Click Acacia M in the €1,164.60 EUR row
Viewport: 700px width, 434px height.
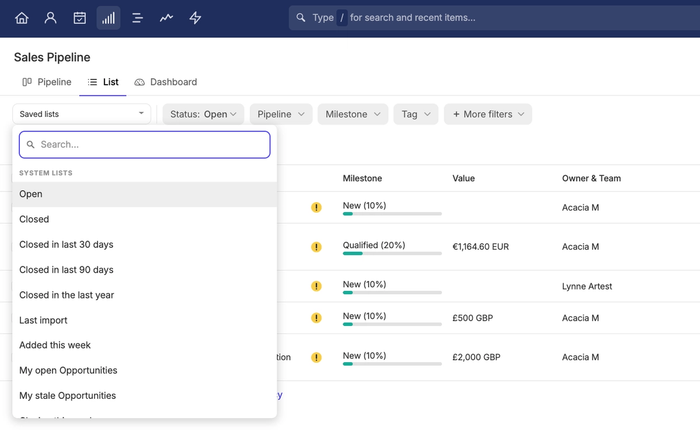tap(580, 246)
